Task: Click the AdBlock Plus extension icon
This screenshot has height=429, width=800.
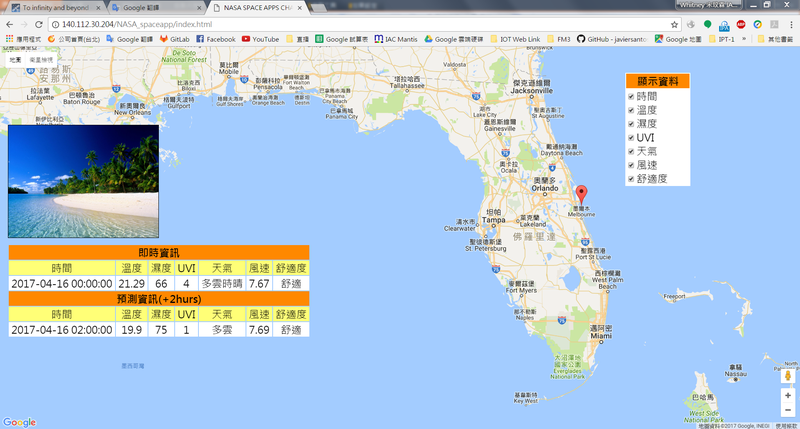Action: [x=741, y=22]
